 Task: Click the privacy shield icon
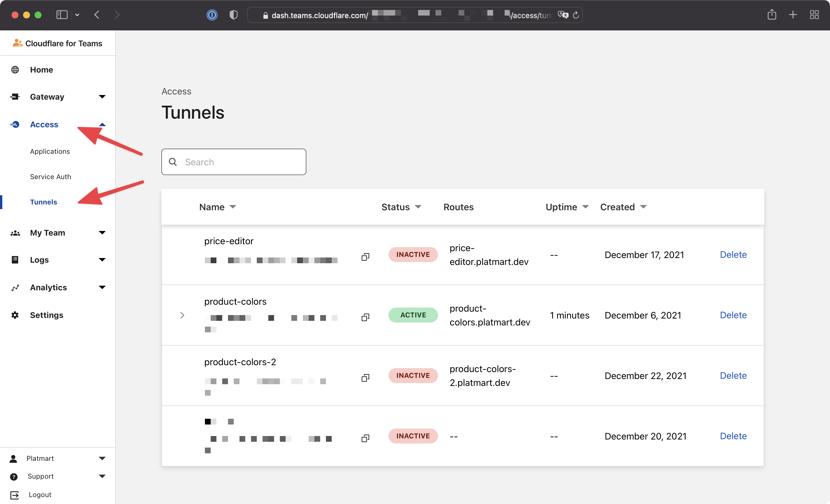point(233,15)
